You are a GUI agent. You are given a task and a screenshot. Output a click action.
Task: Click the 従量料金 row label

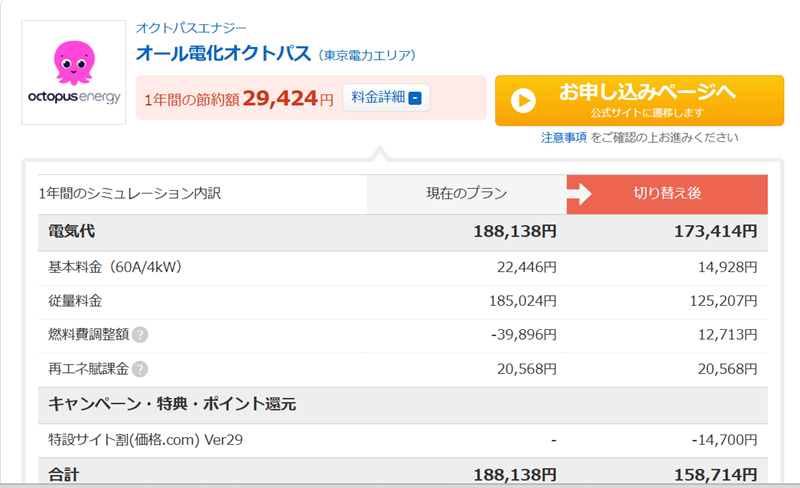(75, 301)
